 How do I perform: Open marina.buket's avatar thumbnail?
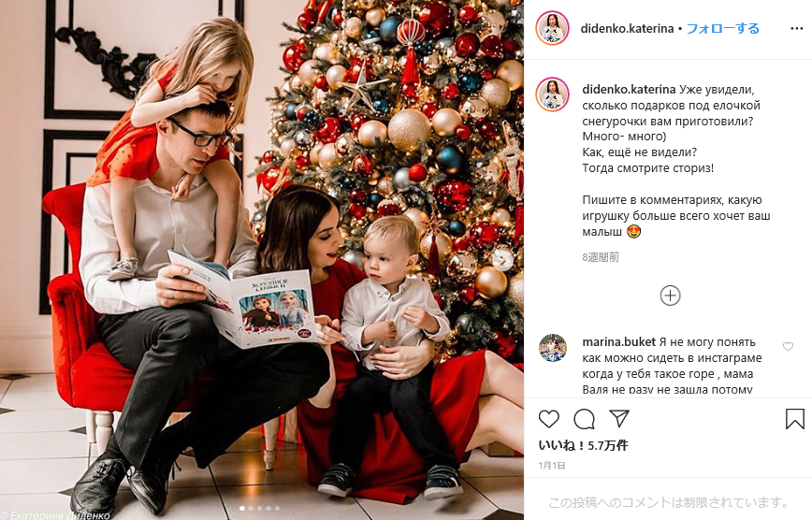[x=552, y=348]
